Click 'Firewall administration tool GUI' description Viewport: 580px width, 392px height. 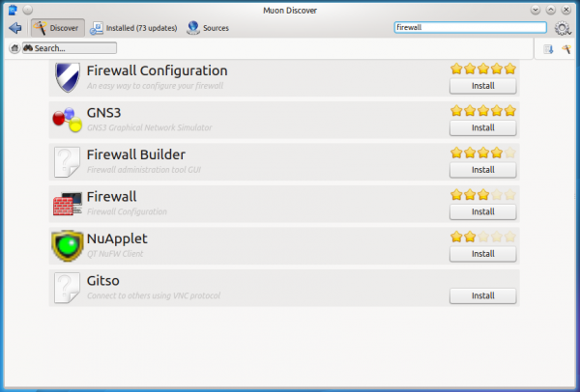pyautogui.click(x=144, y=170)
